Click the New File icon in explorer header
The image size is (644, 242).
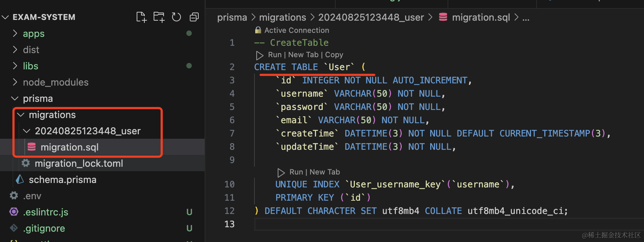point(141,17)
